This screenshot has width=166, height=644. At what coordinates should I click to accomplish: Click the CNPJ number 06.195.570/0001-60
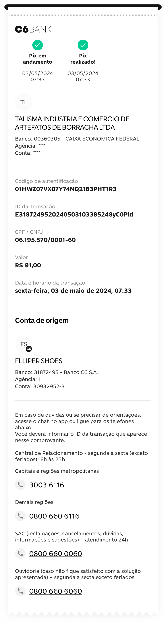click(45, 240)
